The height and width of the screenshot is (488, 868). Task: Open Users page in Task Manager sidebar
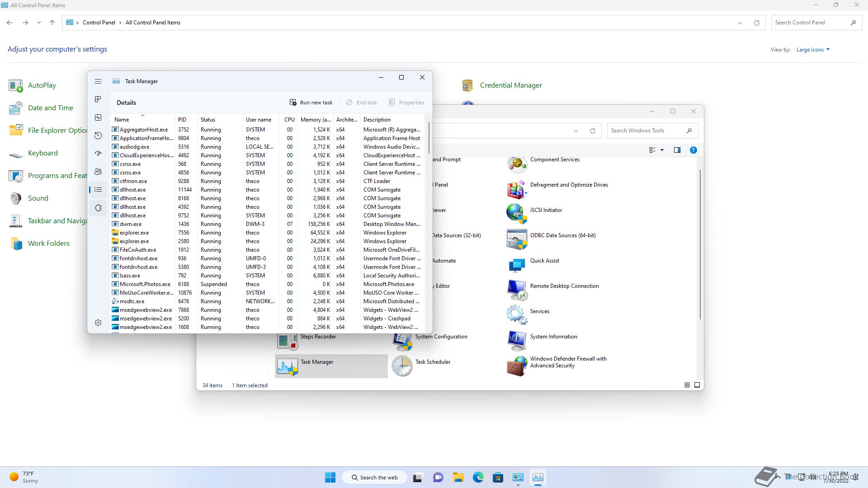point(98,172)
